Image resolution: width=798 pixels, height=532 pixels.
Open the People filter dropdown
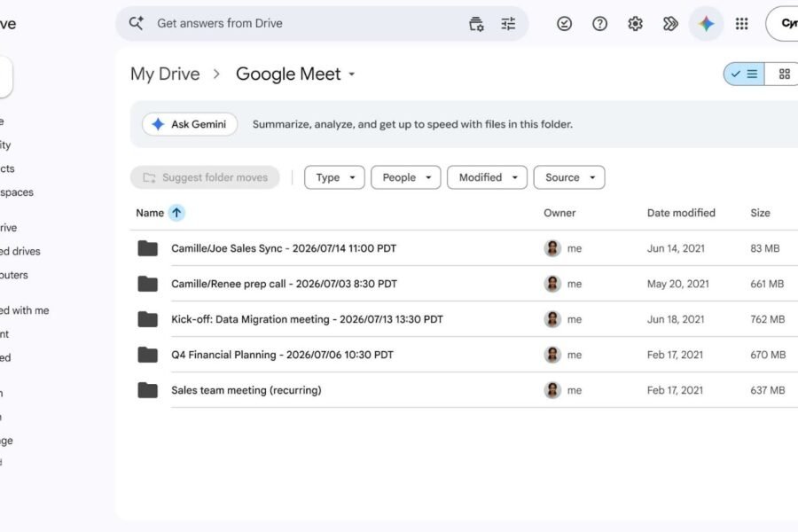405,177
